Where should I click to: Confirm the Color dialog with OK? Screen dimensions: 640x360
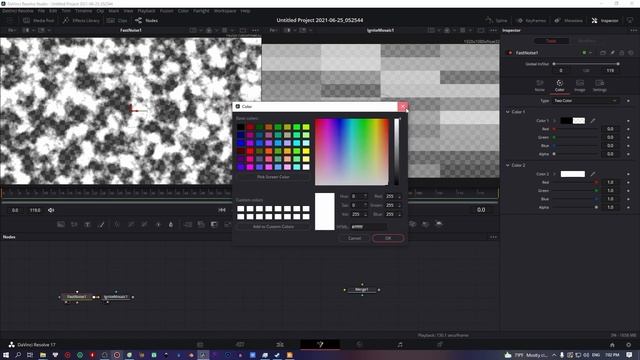388,238
